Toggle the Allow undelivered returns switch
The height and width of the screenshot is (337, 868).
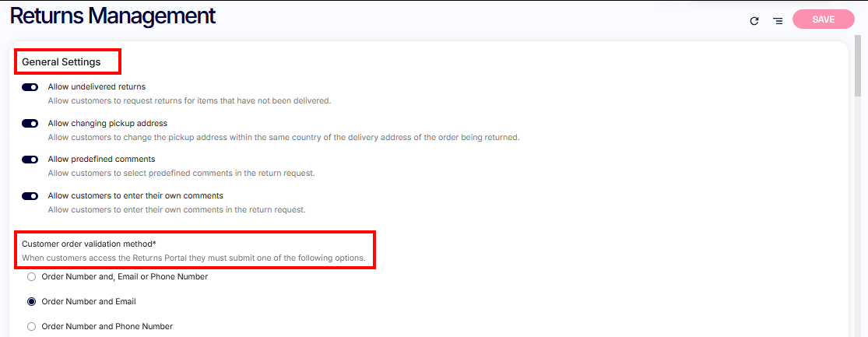[30, 87]
